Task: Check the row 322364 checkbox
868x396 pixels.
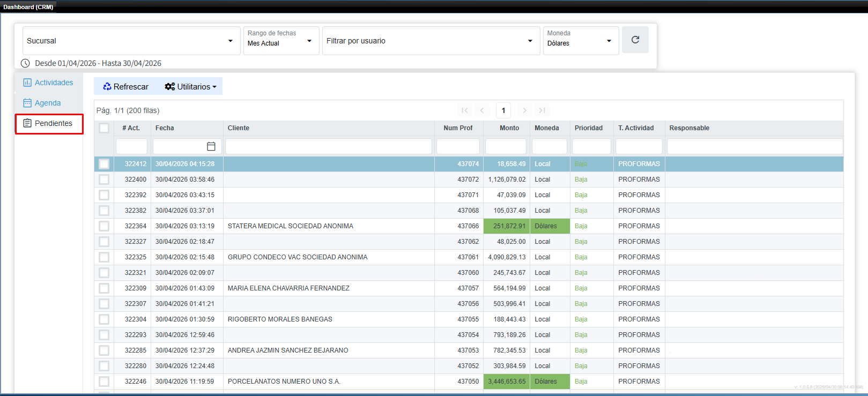Action: (104, 226)
